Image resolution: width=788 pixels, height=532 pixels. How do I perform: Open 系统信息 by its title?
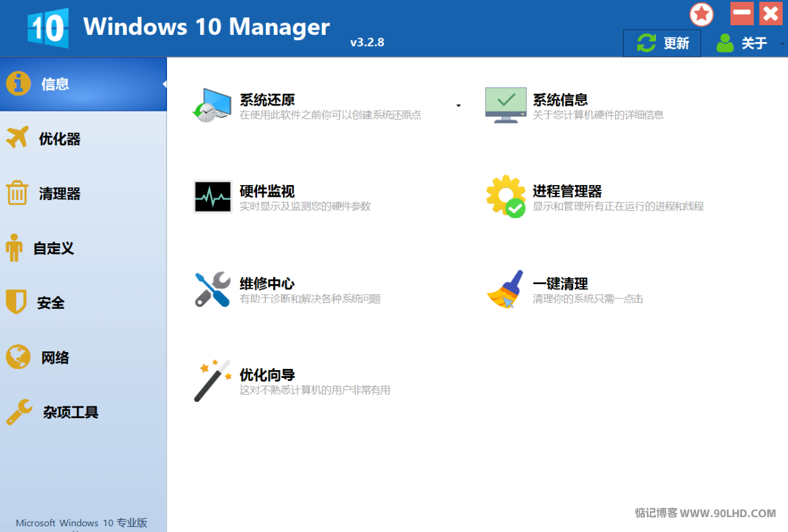[561, 100]
